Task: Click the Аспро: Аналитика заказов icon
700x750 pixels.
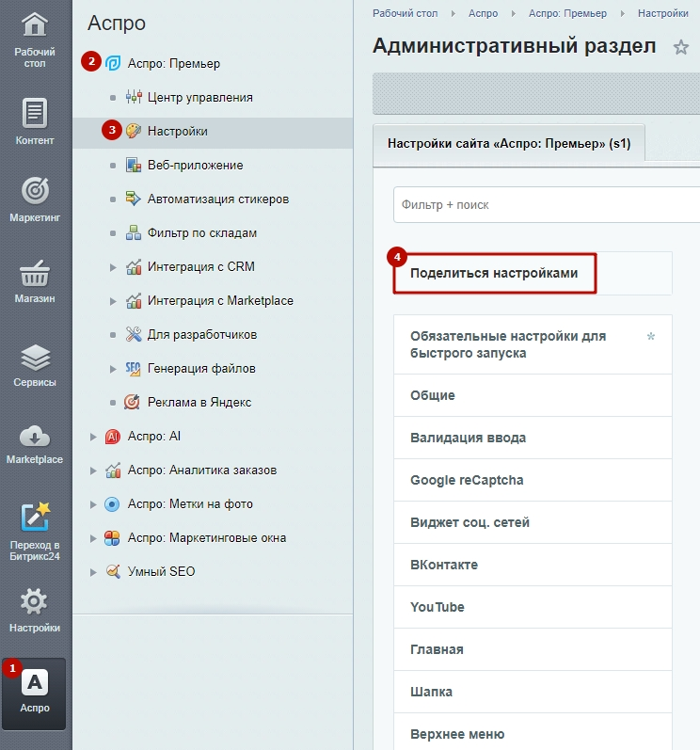Action: (x=112, y=471)
